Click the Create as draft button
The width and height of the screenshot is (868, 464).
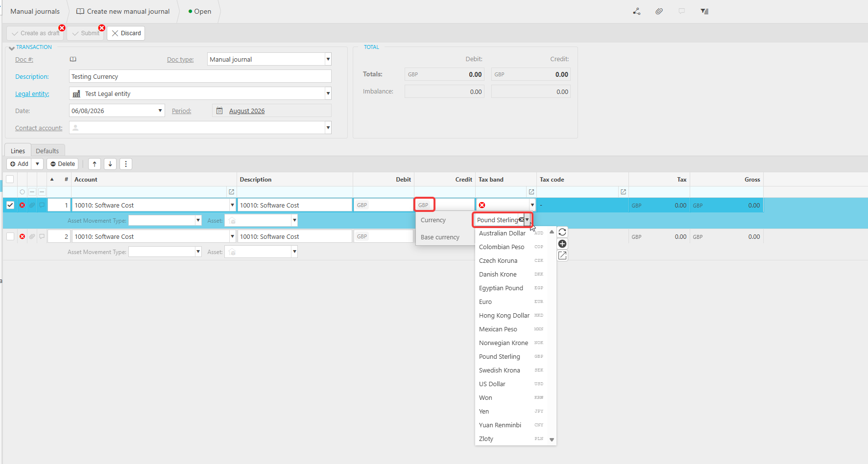click(x=35, y=33)
